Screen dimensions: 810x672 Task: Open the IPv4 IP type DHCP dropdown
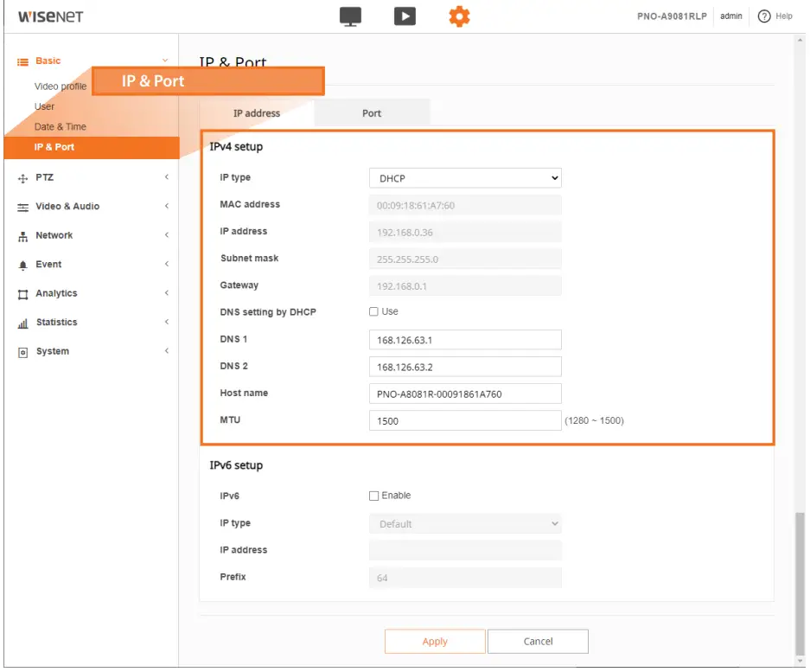point(465,178)
